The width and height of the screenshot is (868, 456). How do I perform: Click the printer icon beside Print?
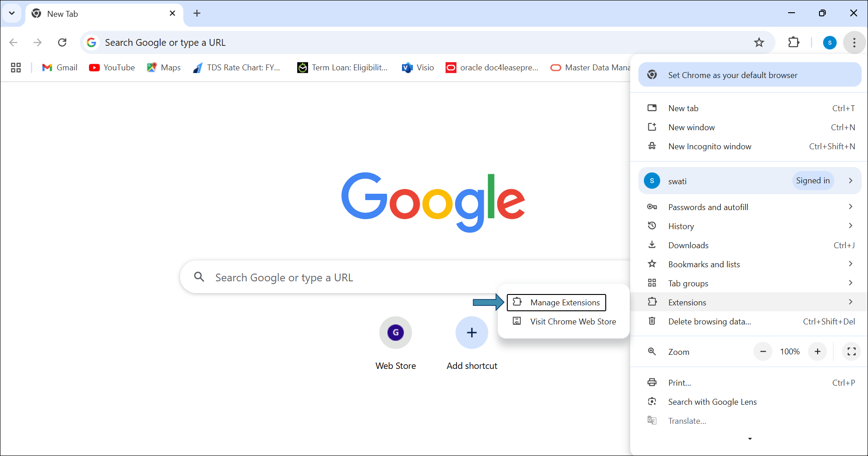tap(652, 382)
